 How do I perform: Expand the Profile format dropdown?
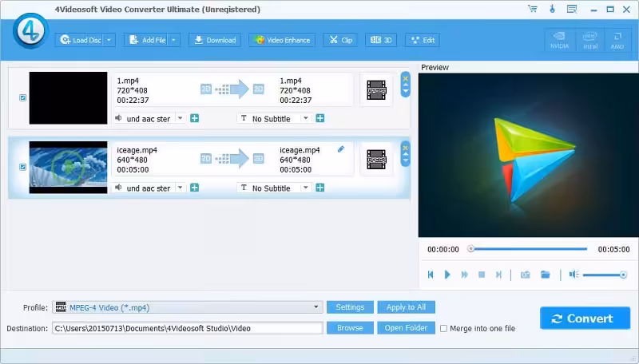pos(316,307)
